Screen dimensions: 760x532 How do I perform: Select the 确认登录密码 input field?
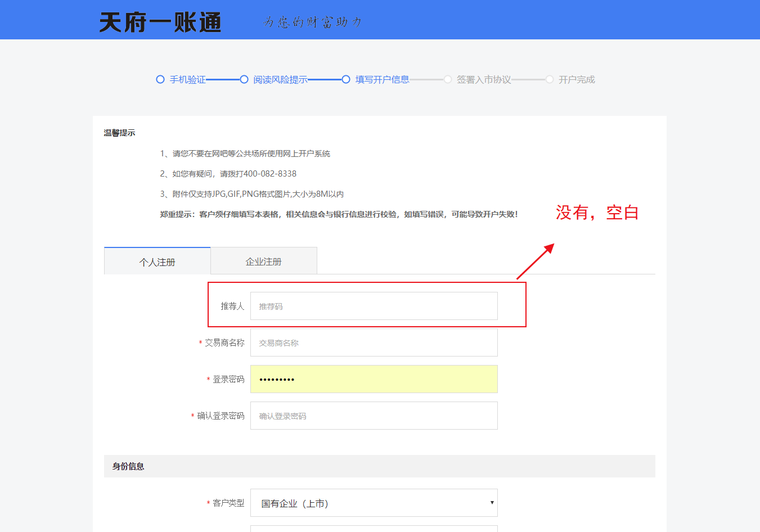374,416
